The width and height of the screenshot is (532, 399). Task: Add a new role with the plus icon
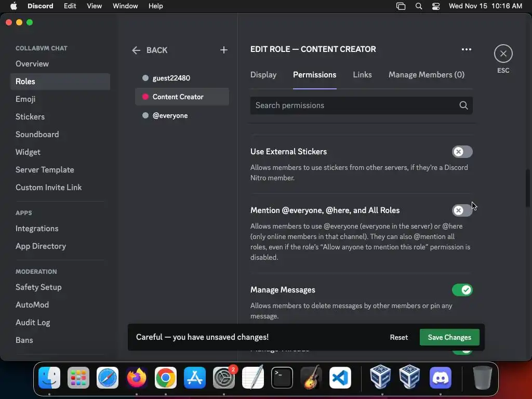pos(223,50)
